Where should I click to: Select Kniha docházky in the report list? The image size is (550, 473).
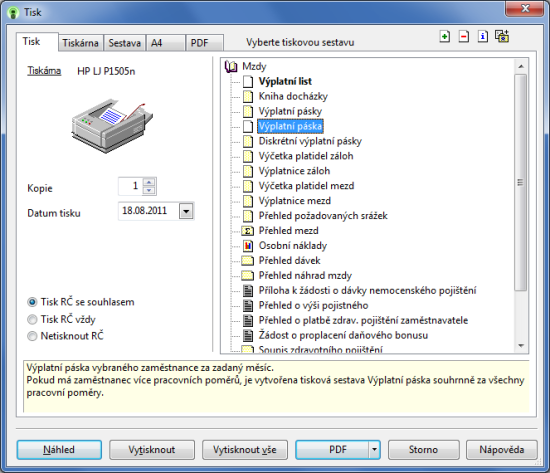(x=293, y=96)
